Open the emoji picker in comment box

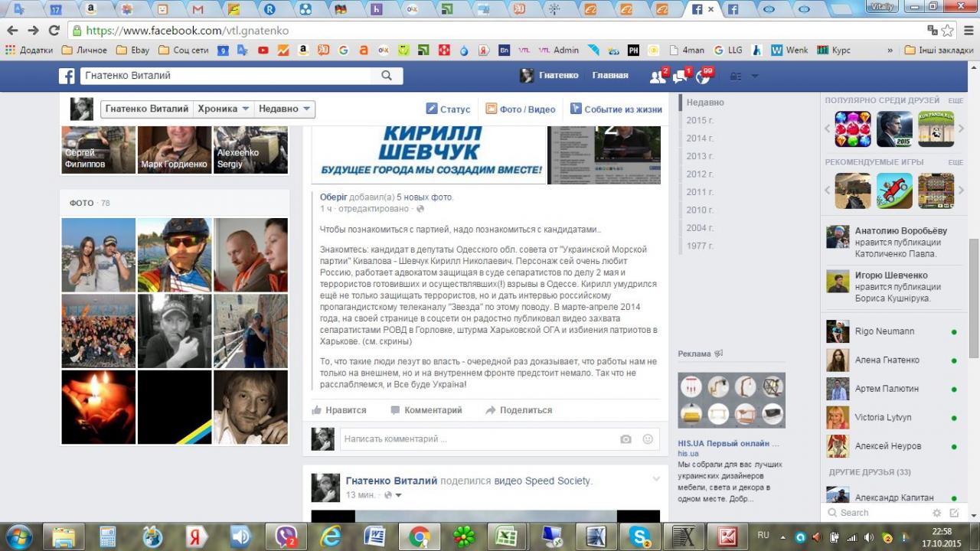coord(648,439)
